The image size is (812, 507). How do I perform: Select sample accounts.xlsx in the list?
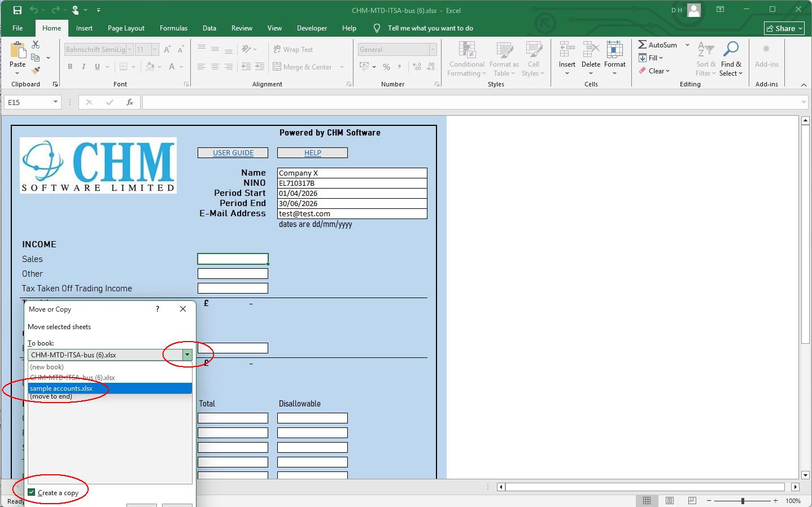pyautogui.click(x=110, y=388)
